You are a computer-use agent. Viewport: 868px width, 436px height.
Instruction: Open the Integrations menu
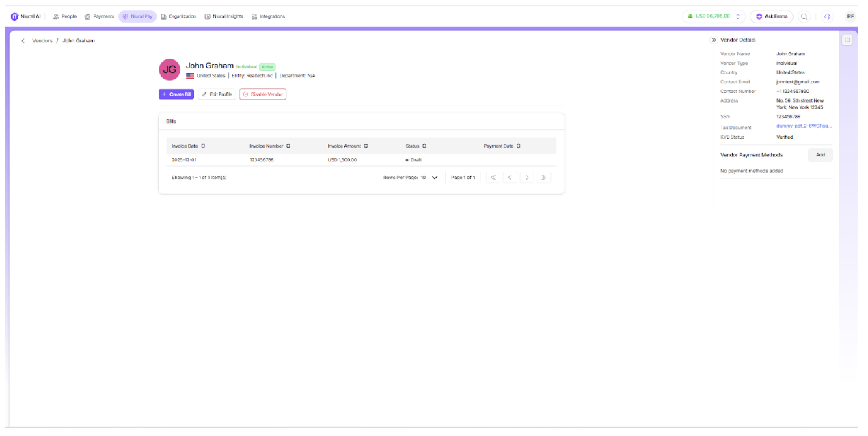tap(268, 16)
